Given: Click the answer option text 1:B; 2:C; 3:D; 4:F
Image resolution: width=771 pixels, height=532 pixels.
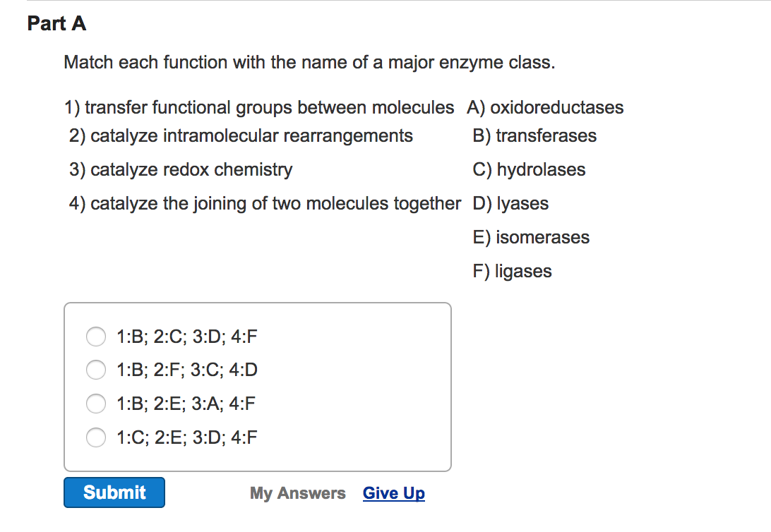Looking at the screenshot, I should click(187, 337).
